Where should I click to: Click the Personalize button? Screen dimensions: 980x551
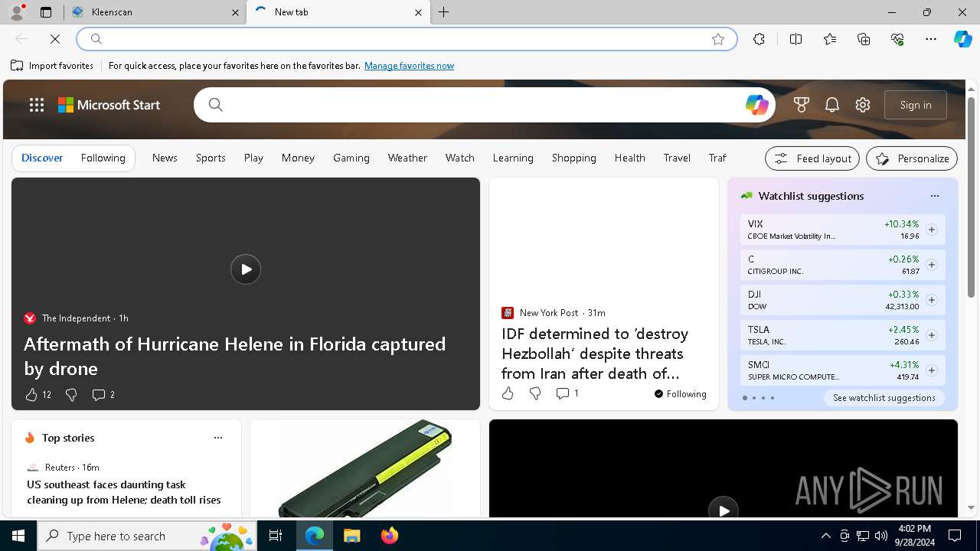tap(912, 158)
